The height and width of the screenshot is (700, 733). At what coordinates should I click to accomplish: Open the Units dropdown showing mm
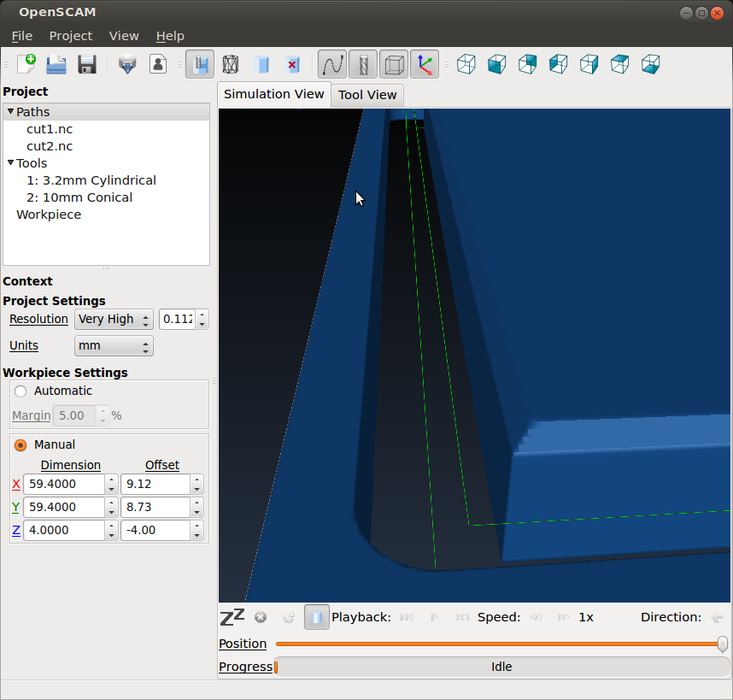click(x=114, y=346)
